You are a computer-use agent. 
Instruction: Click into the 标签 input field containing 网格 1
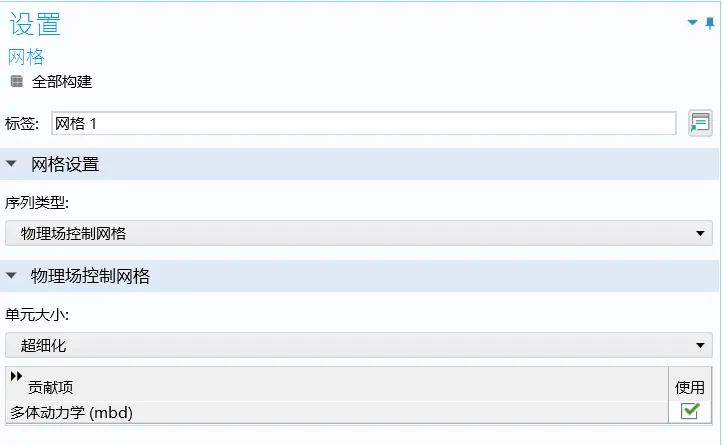pyautogui.click(x=364, y=123)
